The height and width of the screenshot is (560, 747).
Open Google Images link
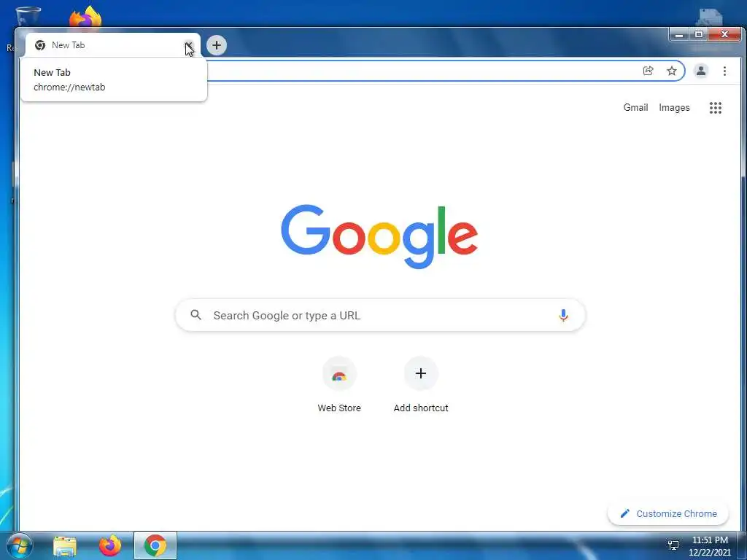674,108
